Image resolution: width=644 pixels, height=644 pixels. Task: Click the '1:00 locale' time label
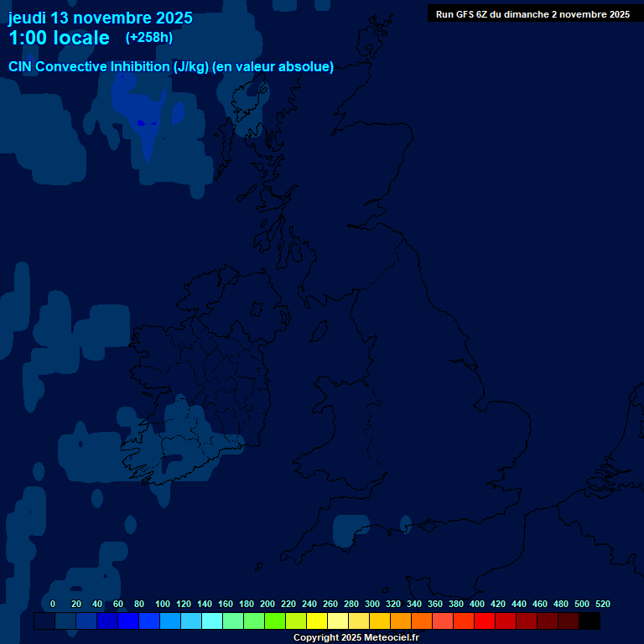point(59,38)
